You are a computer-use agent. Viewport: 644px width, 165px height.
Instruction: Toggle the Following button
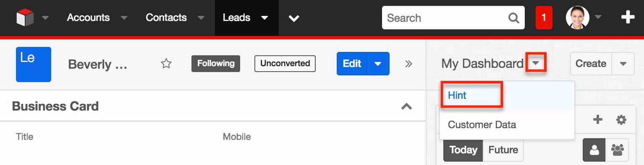coord(216,64)
